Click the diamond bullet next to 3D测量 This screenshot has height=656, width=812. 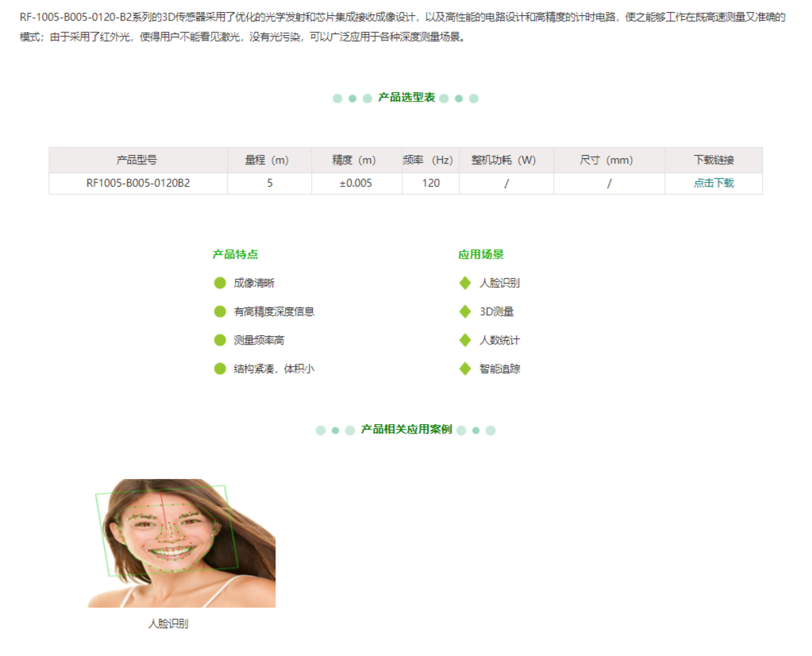click(465, 311)
